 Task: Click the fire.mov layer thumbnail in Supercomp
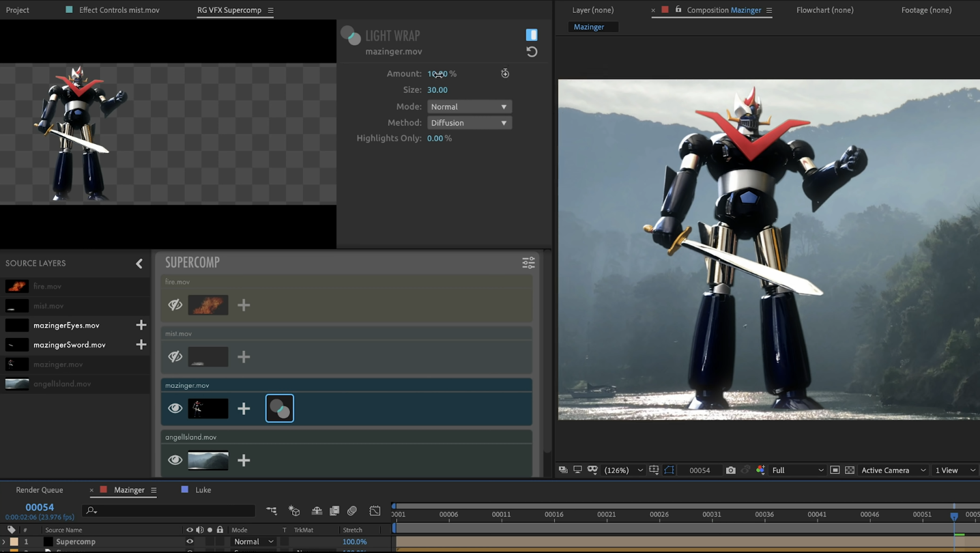pos(208,305)
